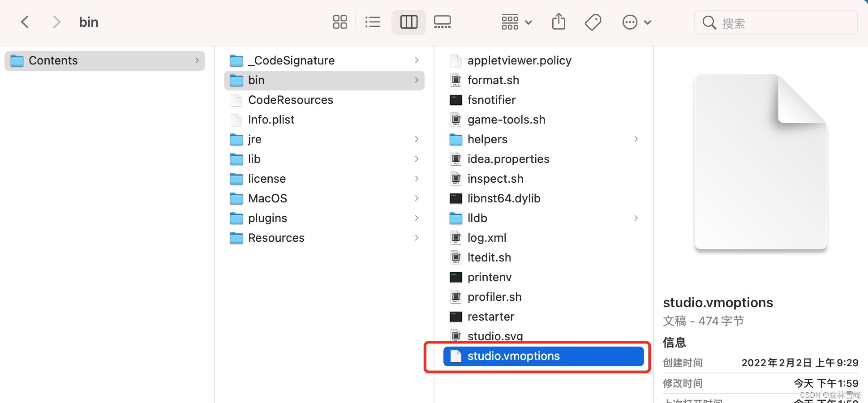The width and height of the screenshot is (868, 403).
Task: Open the studio.vmoptions file preview
Action: (x=513, y=356)
